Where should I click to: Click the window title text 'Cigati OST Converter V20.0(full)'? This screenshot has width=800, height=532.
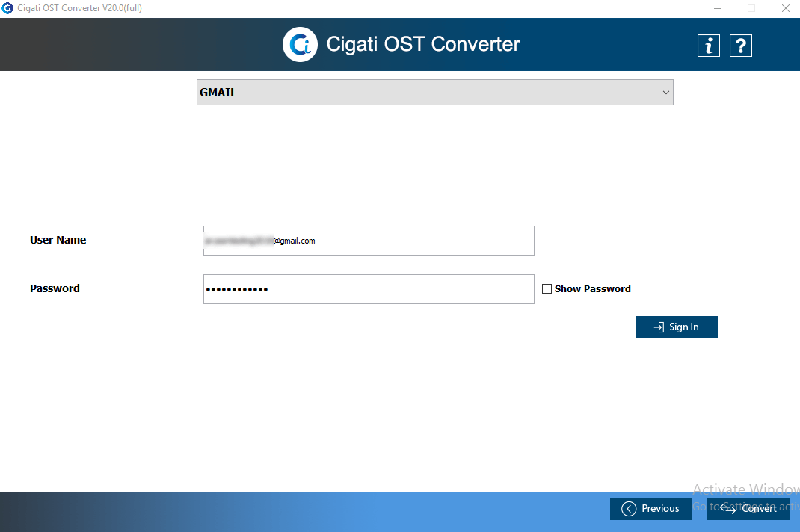79,8
